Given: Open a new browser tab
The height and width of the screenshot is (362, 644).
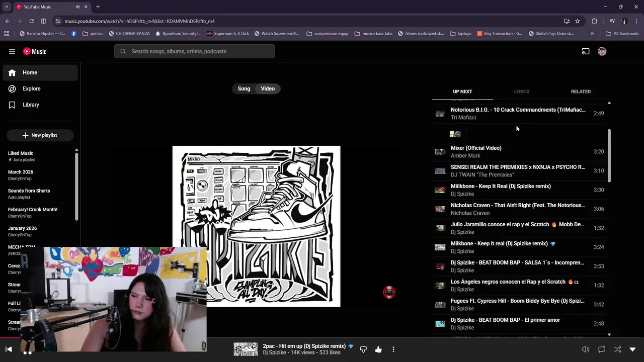Looking at the screenshot, I should pyautogui.click(x=98, y=7).
